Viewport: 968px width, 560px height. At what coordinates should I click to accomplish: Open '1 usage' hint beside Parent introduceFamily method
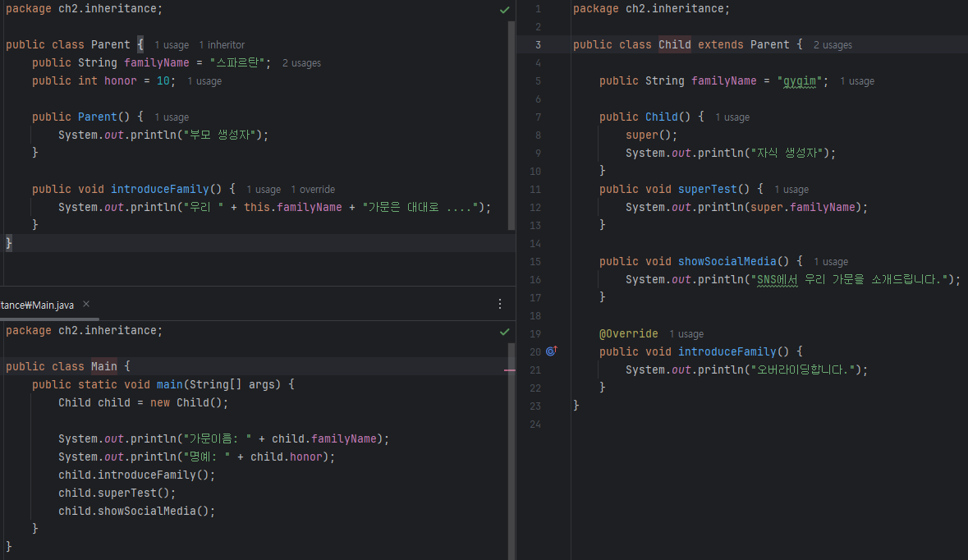[264, 190]
